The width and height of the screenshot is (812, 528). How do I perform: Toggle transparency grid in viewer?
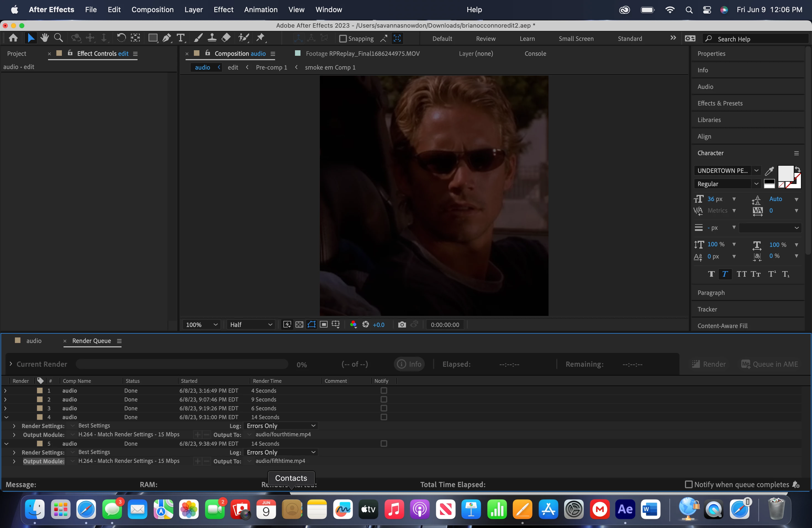[299, 324]
